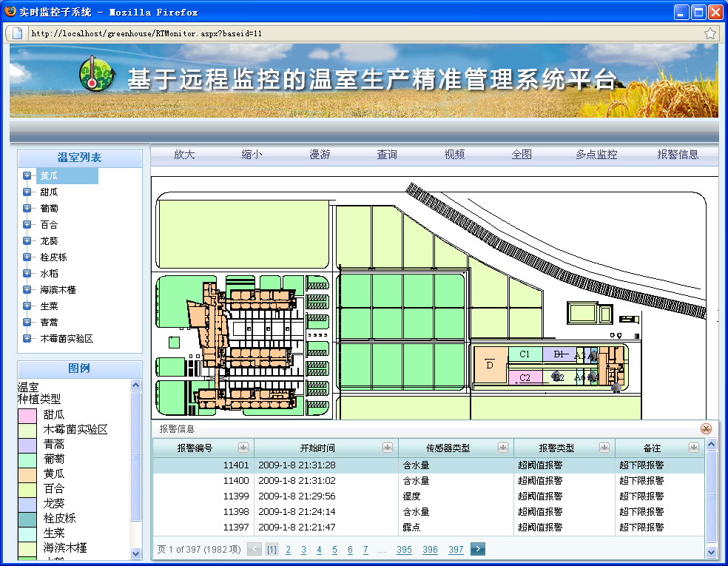Click the pink 甜瓜 legend color swatch
This screenshot has height=566, width=728.
pos(27,415)
